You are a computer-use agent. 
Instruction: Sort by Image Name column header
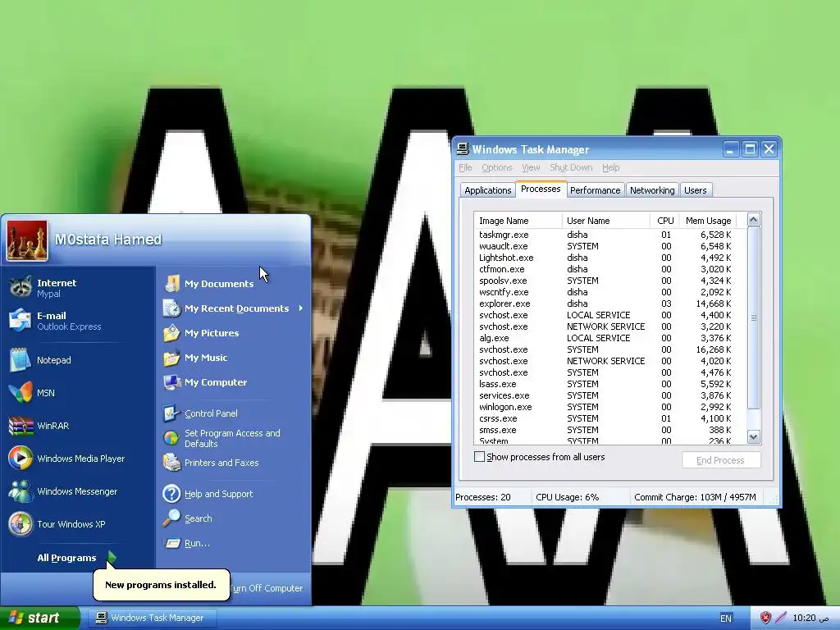[x=518, y=220]
